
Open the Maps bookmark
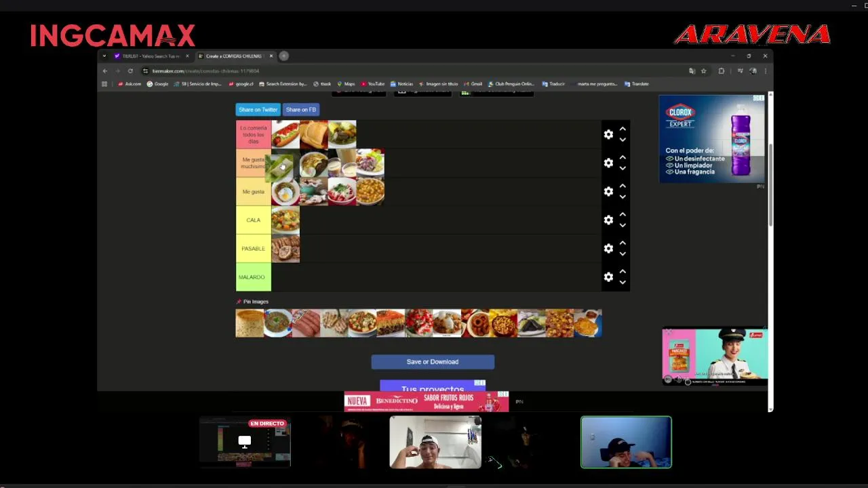(346, 84)
